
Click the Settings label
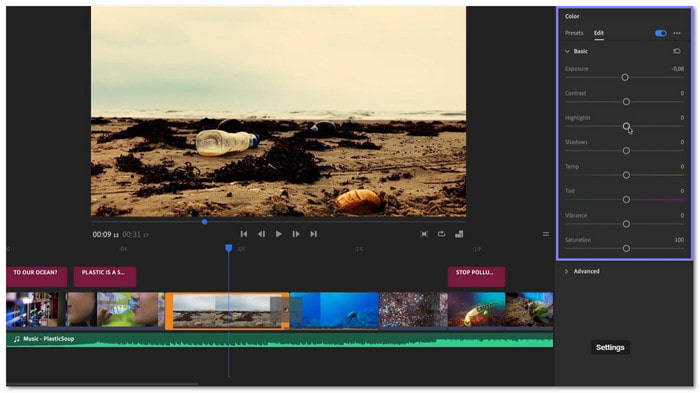[610, 347]
